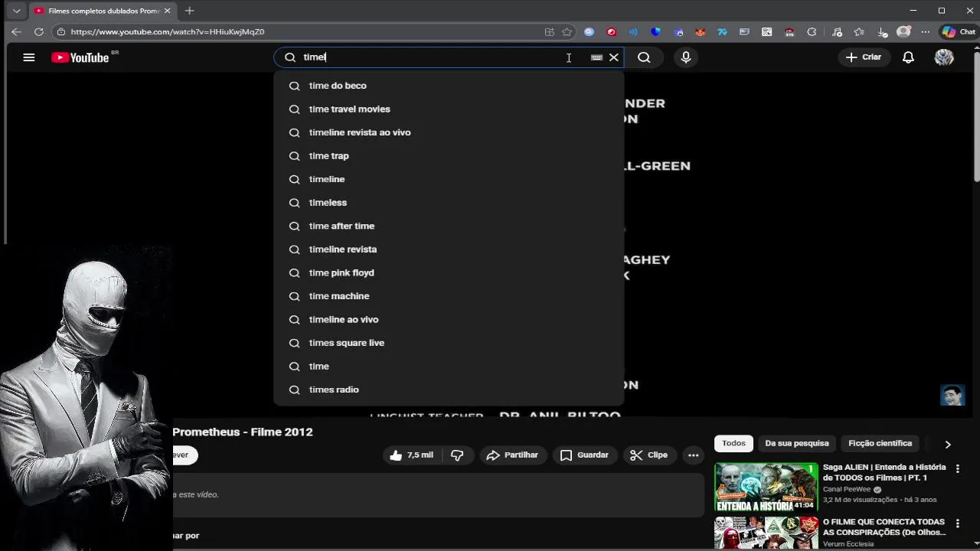This screenshot has height=551, width=980.
Task: Create a clip with Clipe button
Action: [x=649, y=455]
